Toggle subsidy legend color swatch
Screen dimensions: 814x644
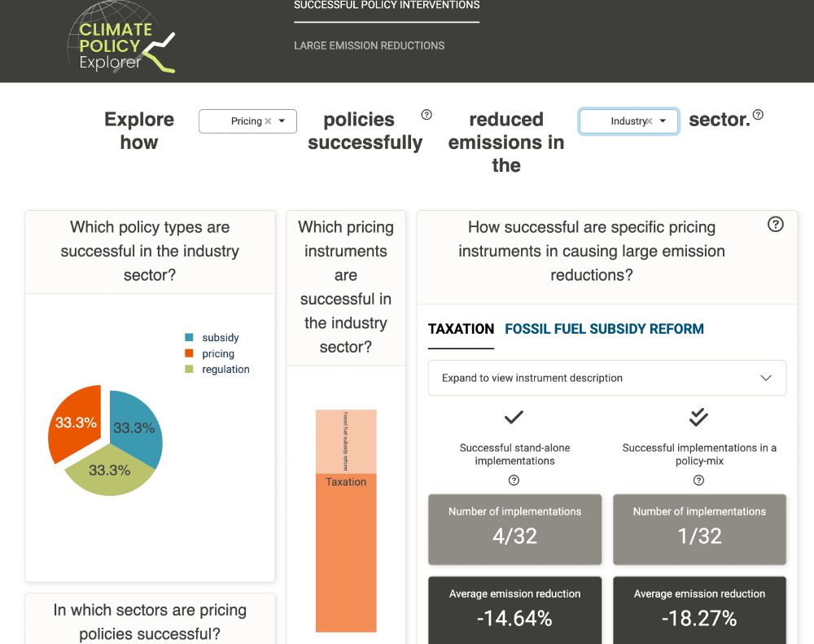click(189, 338)
